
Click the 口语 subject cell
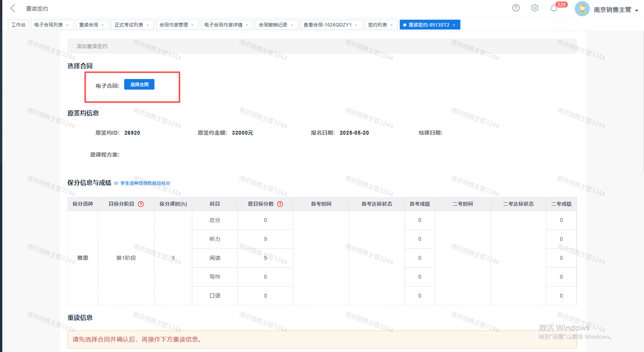[x=215, y=296]
